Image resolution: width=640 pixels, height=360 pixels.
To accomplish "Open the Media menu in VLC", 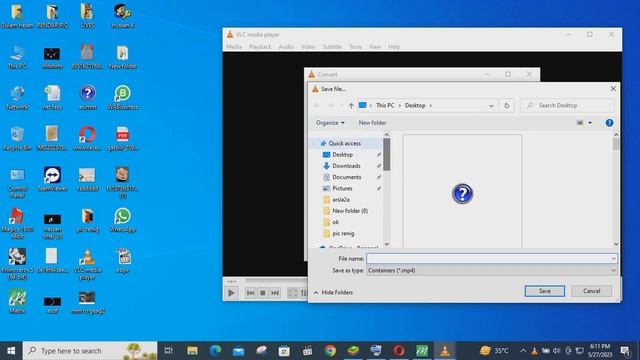I will pos(234,47).
